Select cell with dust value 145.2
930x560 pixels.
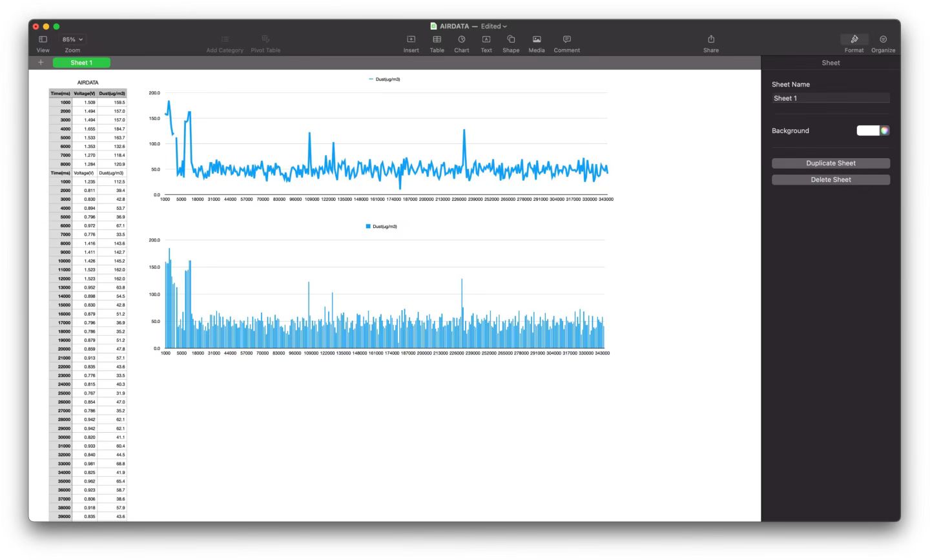click(112, 261)
